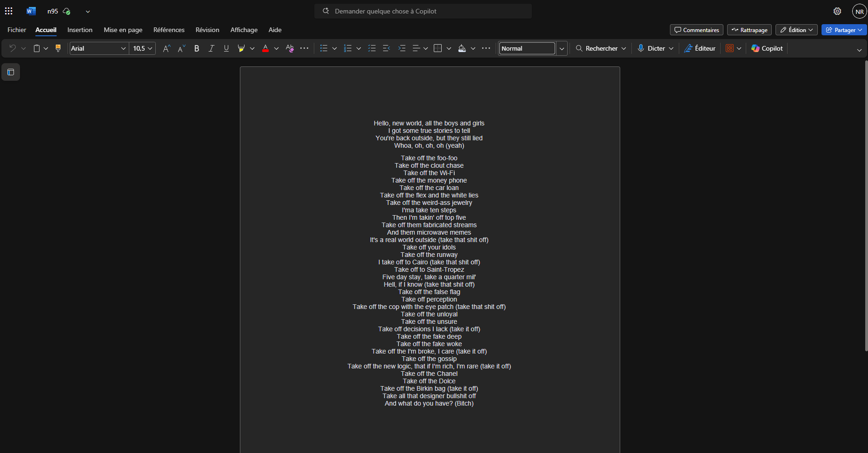Image resolution: width=868 pixels, height=453 pixels.
Task: Increase paragraph indent
Action: (x=402, y=48)
